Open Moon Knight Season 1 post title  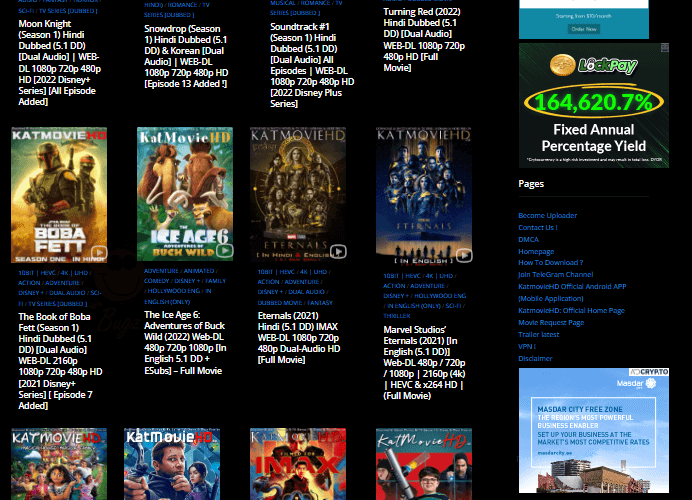60,63
